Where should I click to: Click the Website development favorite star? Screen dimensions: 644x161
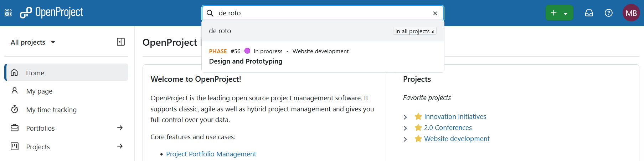(x=418, y=139)
